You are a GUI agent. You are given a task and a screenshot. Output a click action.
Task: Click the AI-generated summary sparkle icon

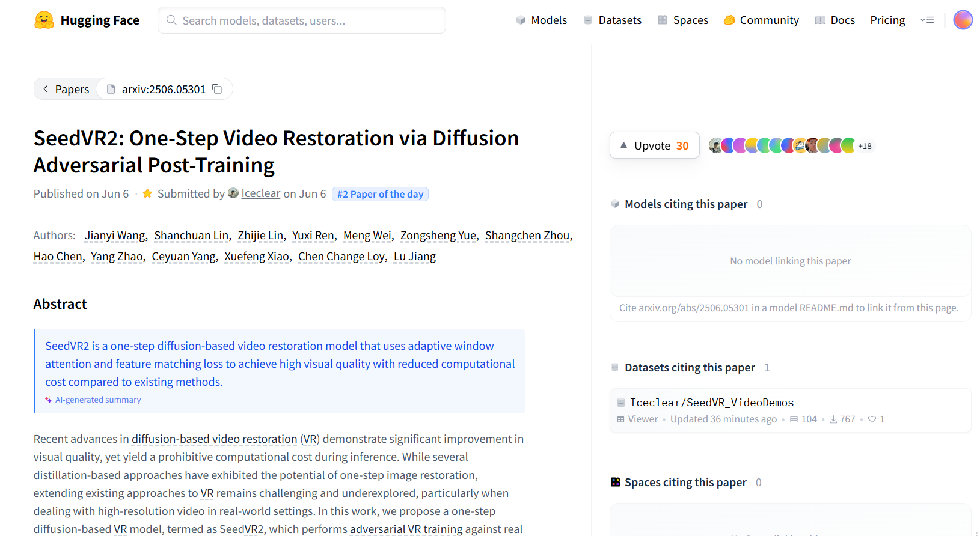(49, 400)
